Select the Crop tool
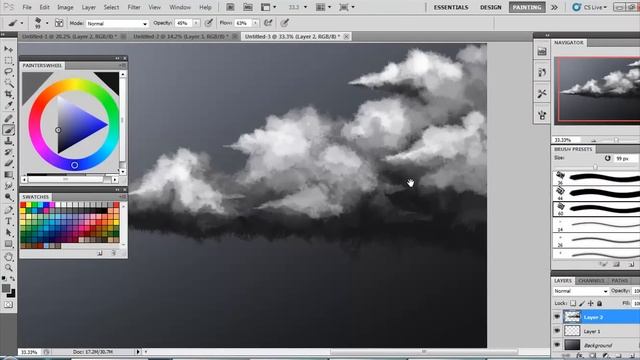Screen dimensions: 640x360 point(8,94)
